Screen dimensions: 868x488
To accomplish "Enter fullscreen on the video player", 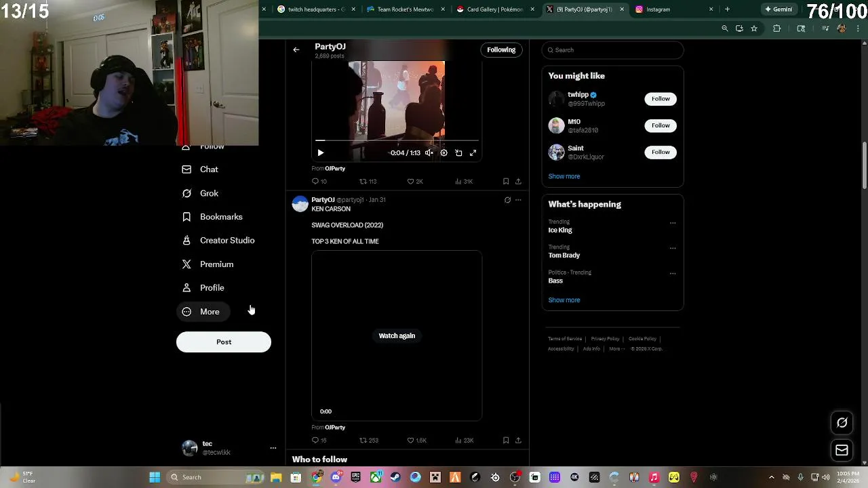I will click(x=473, y=153).
